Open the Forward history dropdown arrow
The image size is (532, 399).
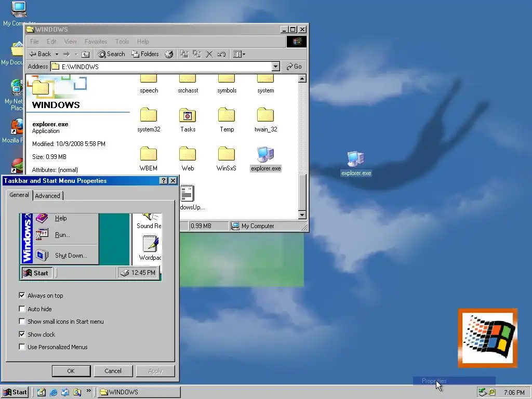[x=76, y=54]
